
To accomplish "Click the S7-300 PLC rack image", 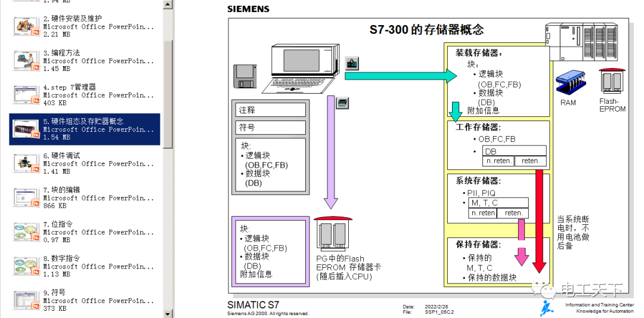I will tap(581, 41).
